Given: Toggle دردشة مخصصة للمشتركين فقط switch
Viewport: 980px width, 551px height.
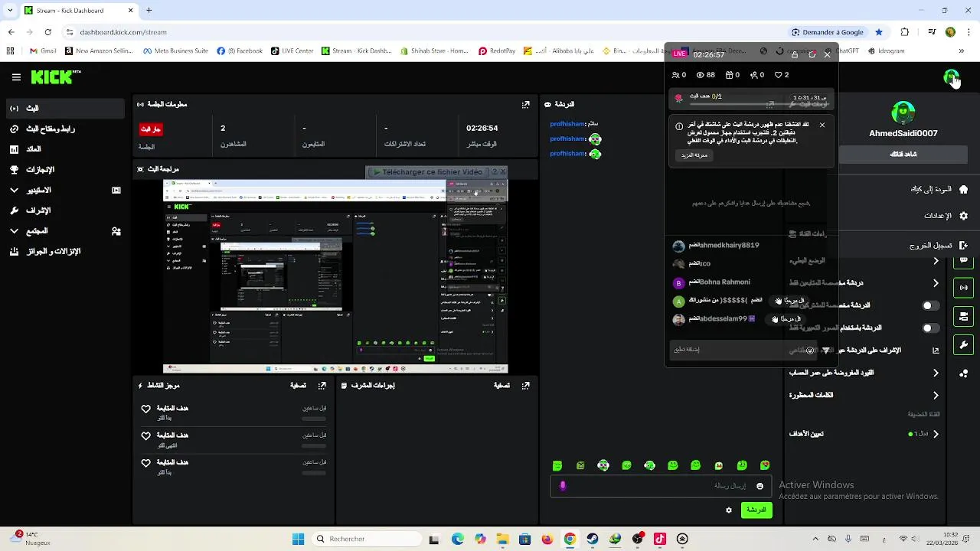Looking at the screenshot, I should click(x=929, y=305).
